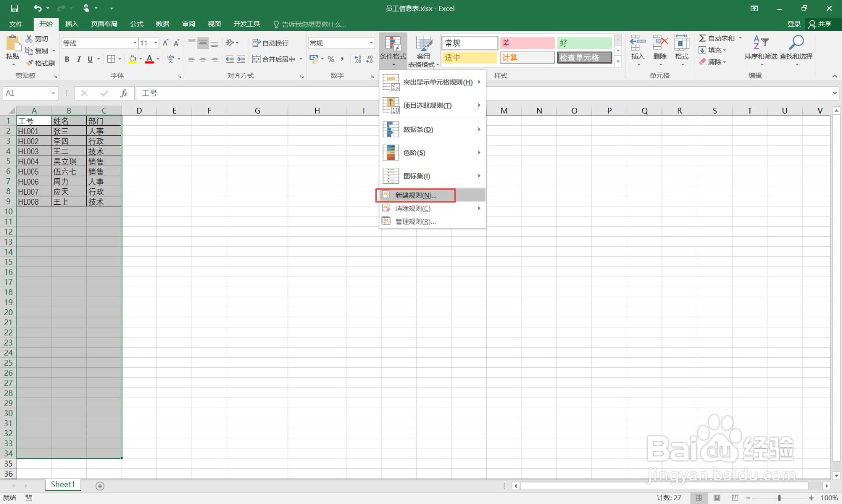Click the Copy (复制) button

(x=41, y=51)
